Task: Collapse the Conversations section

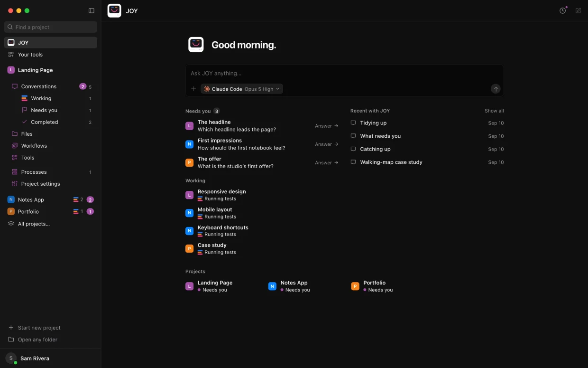Action: (x=51, y=86)
